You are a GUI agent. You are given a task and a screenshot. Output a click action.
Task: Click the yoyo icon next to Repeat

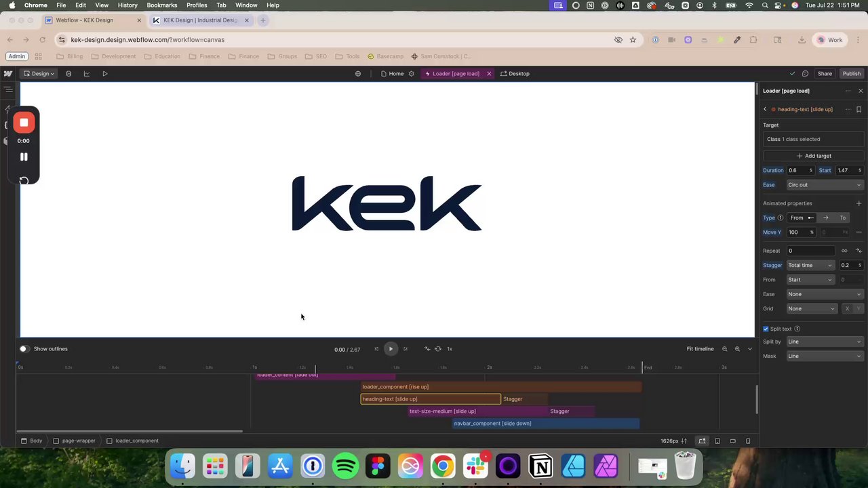[x=859, y=251]
